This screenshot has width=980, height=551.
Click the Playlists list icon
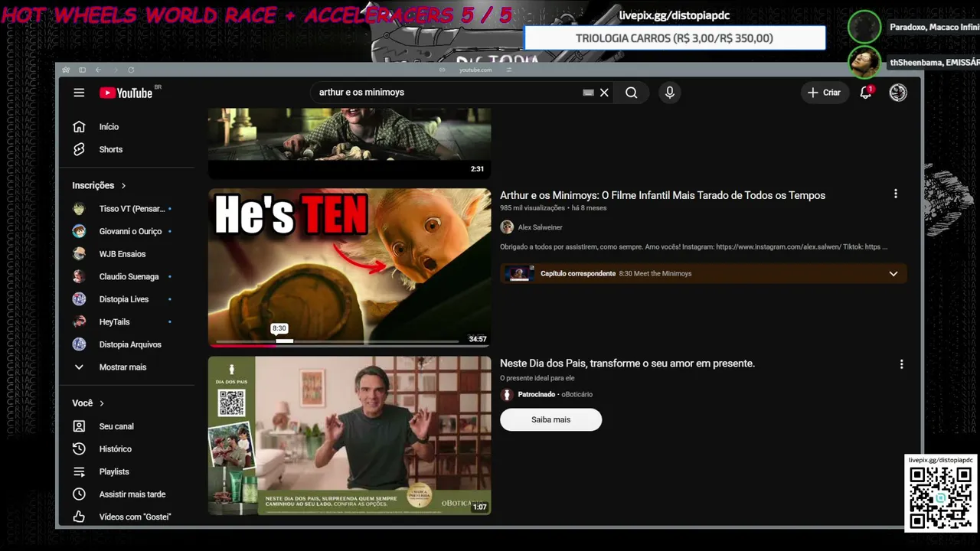79,471
